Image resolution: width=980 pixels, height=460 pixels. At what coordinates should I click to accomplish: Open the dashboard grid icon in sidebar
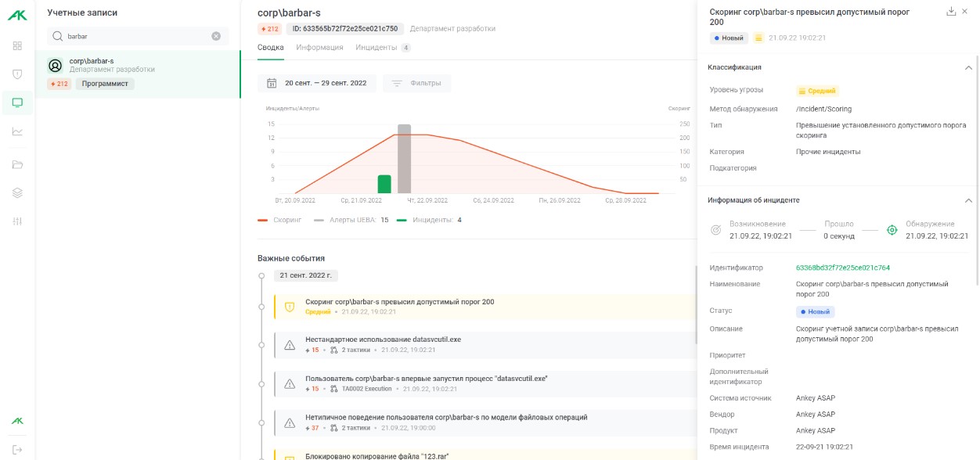coord(17,45)
